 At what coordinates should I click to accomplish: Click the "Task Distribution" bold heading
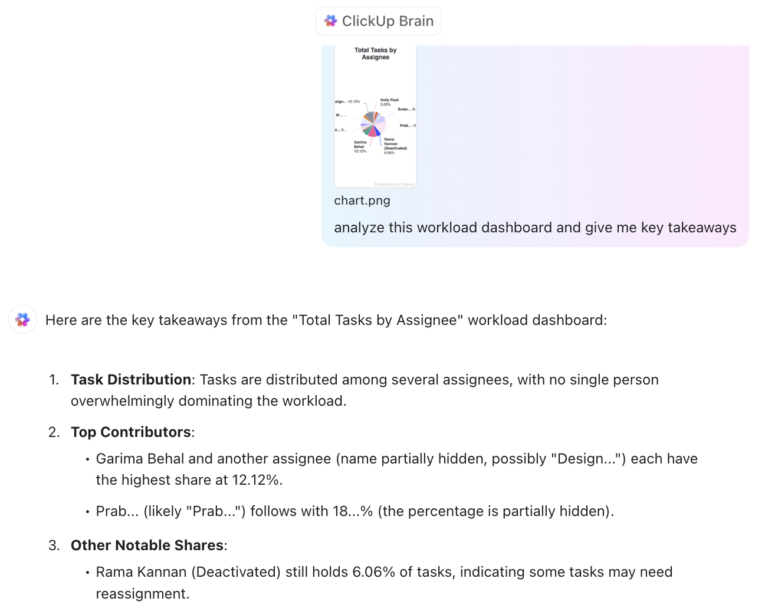click(131, 380)
